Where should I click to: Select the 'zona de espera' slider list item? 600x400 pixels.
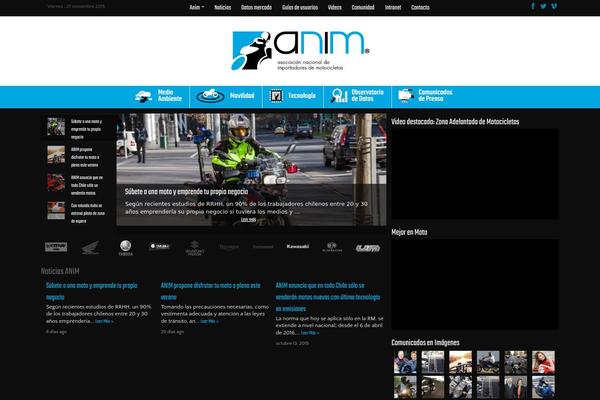78,213
